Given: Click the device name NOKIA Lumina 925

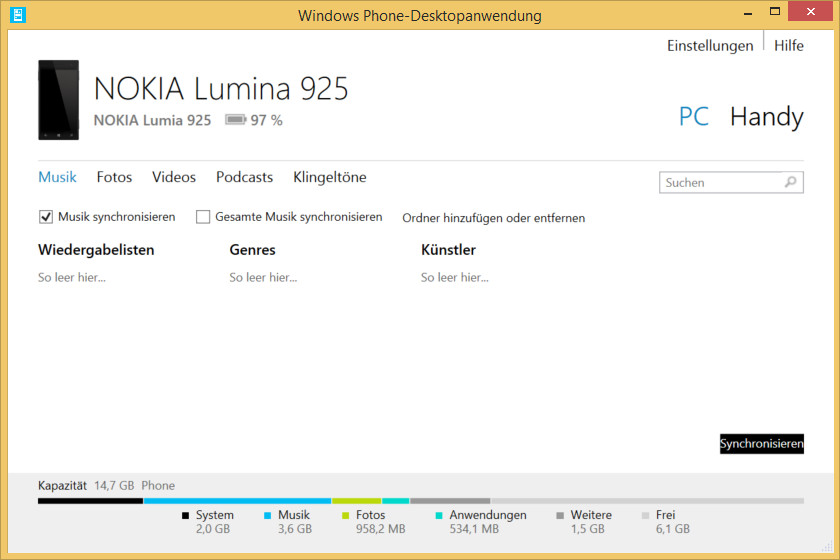Looking at the screenshot, I should point(221,88).
